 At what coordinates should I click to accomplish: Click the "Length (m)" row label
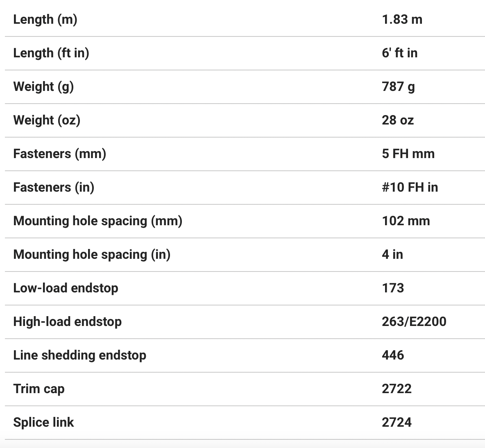45,19
